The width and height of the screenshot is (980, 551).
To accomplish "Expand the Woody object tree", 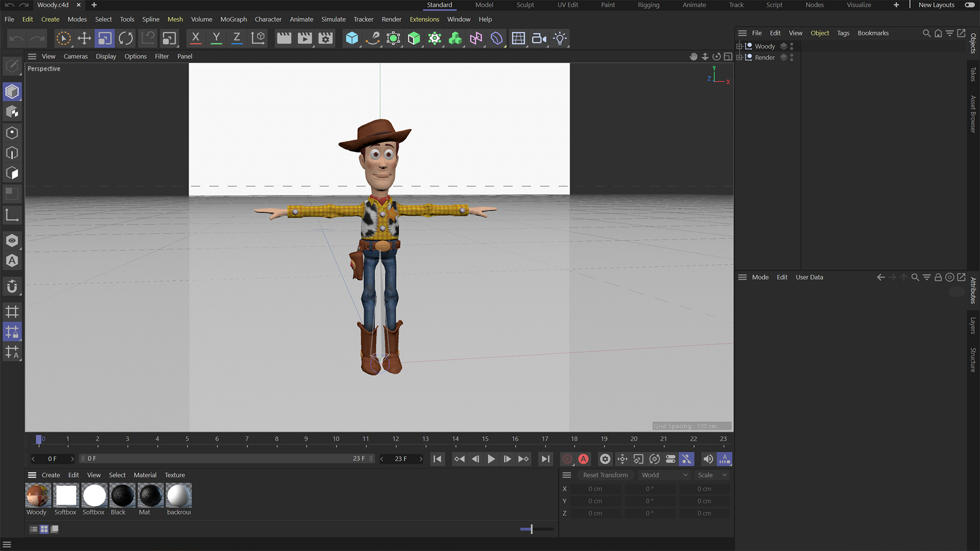I will (x=739, y=46).
